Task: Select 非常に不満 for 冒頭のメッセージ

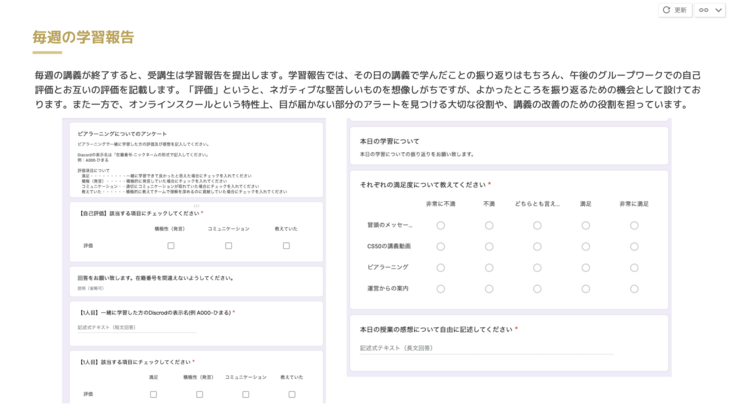Action: 440,225
